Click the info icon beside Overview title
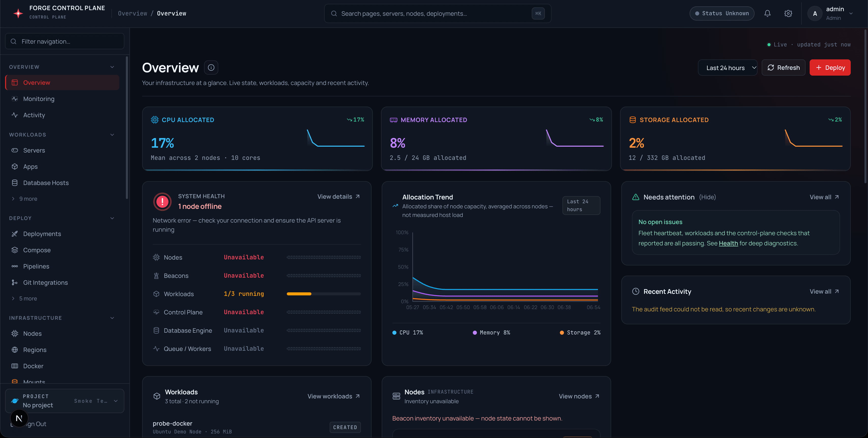 (x=211, y=68)
